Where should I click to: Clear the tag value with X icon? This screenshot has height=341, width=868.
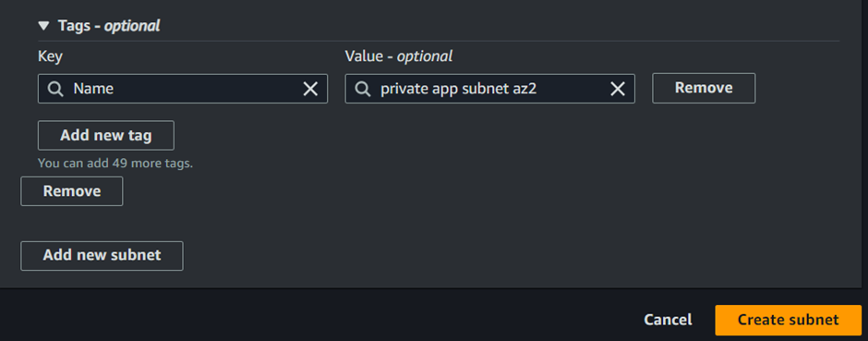click(618, 89)
